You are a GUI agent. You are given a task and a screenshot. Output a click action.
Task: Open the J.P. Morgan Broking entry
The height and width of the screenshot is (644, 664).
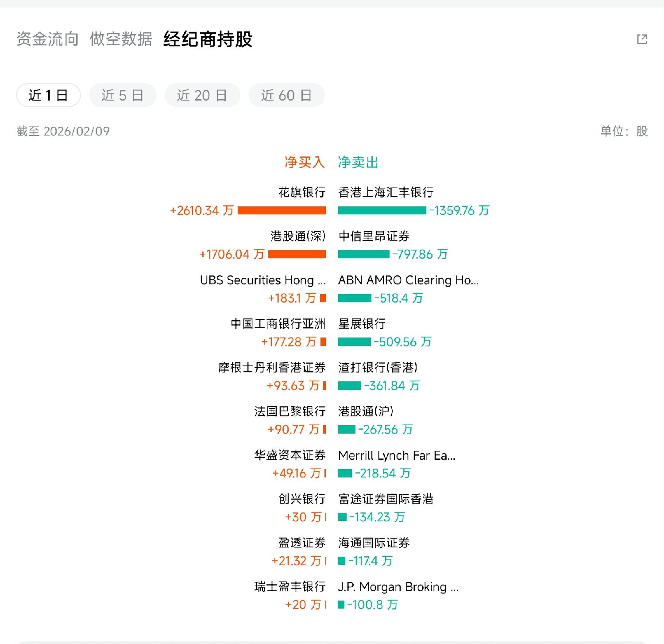pos(398,587)
